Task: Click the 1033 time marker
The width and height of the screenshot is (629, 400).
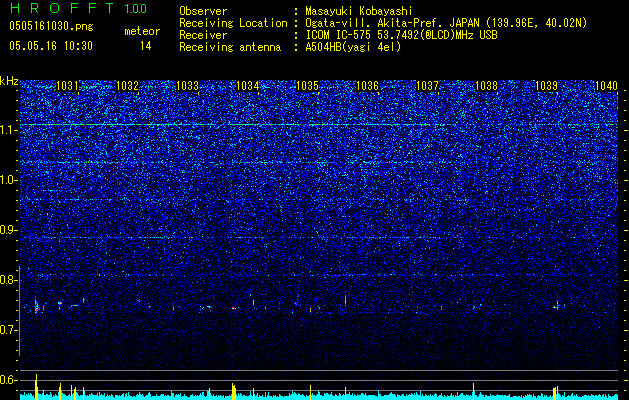Action: [x=187, y=86]
